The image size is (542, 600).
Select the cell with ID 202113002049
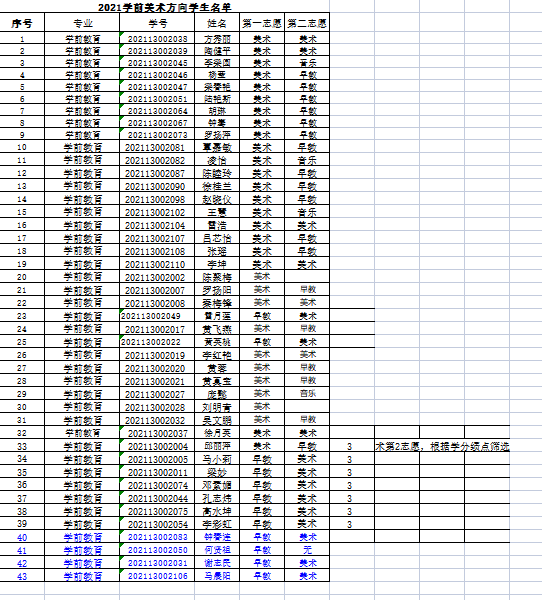tap(157, 316)
